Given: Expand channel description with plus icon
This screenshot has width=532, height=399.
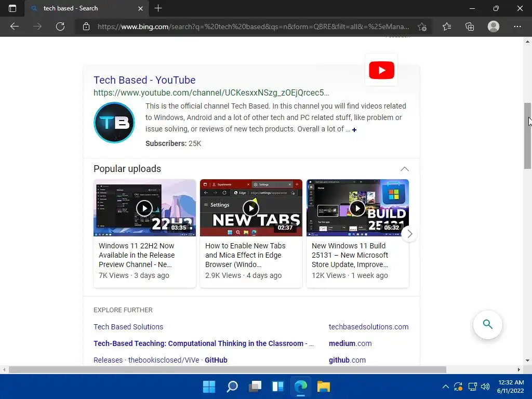Looking at the screenshot, I should click(x=354, y=129).
